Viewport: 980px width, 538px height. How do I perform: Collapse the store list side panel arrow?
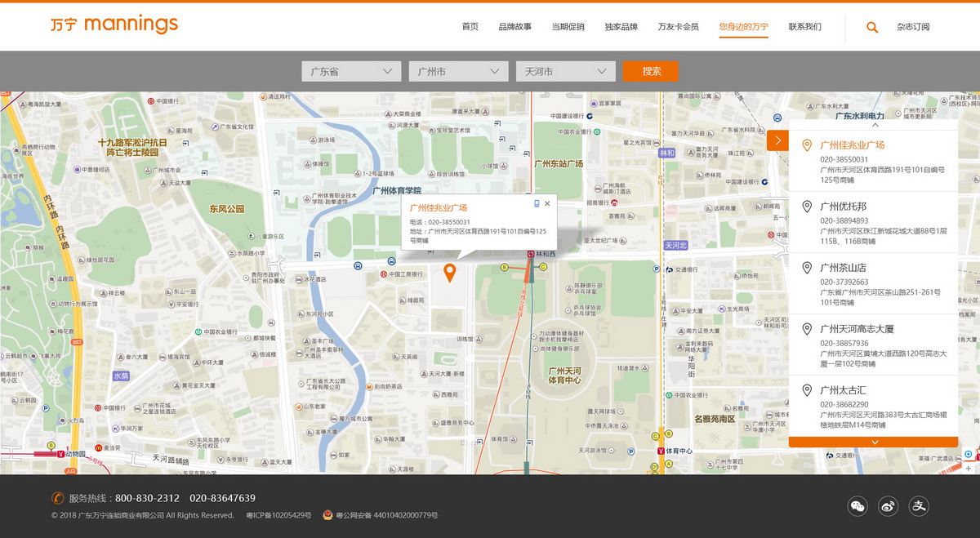tap(777, 140)
